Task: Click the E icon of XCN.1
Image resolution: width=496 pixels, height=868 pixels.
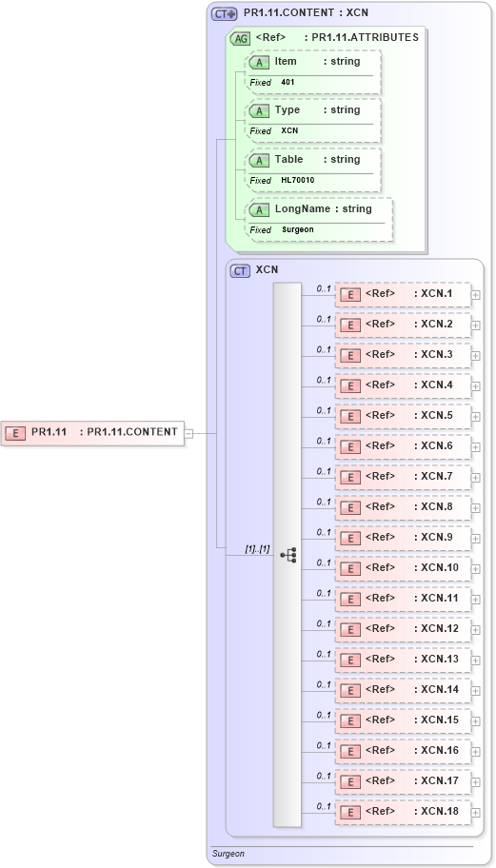Action: pos(349,295)
